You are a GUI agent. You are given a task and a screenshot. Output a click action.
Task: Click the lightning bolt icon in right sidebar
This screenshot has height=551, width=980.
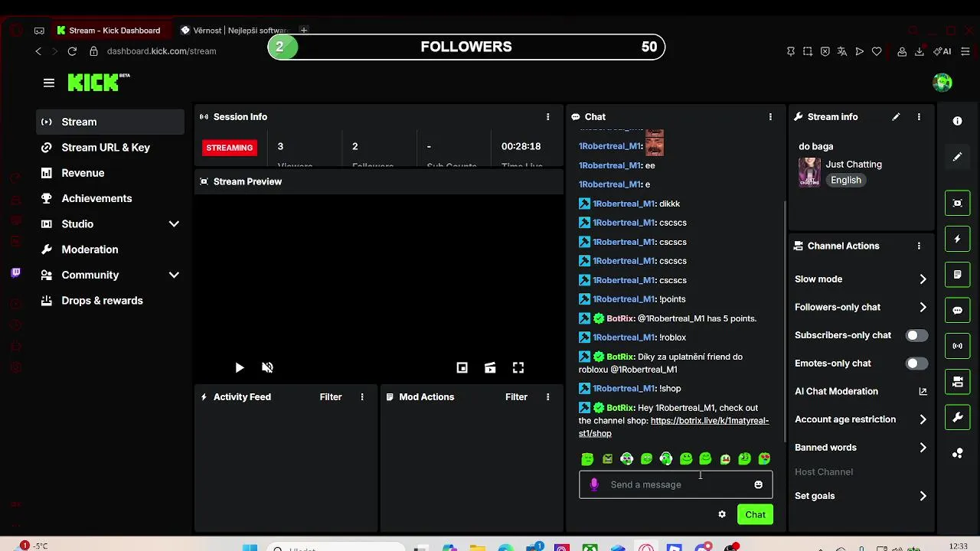(957, 239)
